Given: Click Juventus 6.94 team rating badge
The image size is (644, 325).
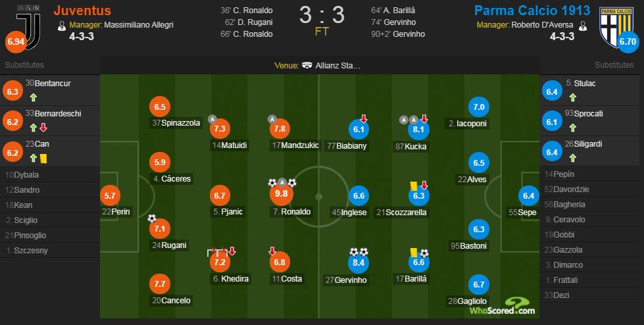Looking at the screenshot, I should coord(15,43).
